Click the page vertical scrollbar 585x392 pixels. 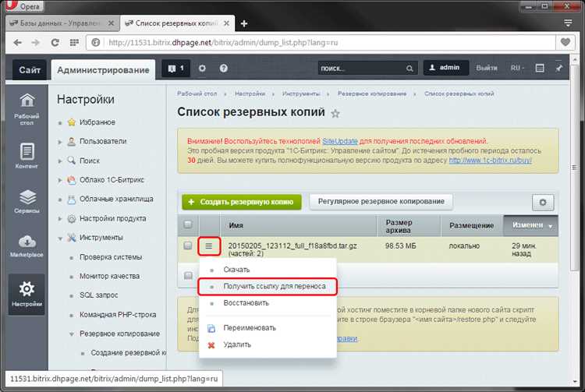pos(575,168)
